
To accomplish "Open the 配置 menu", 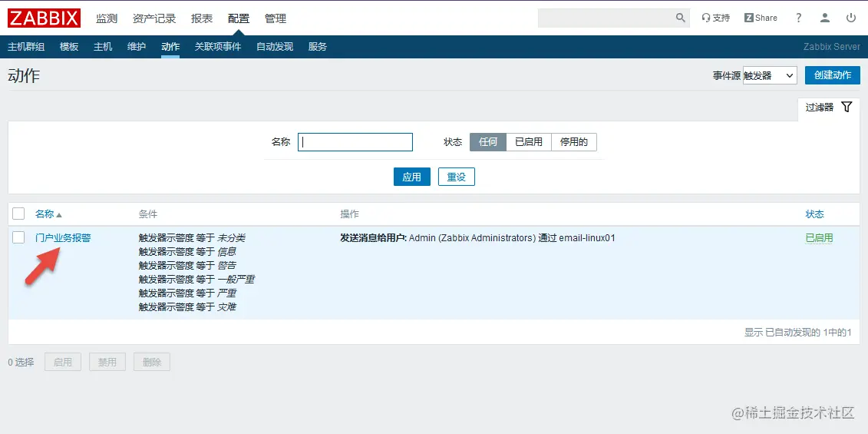I will [x=239, y=18].
